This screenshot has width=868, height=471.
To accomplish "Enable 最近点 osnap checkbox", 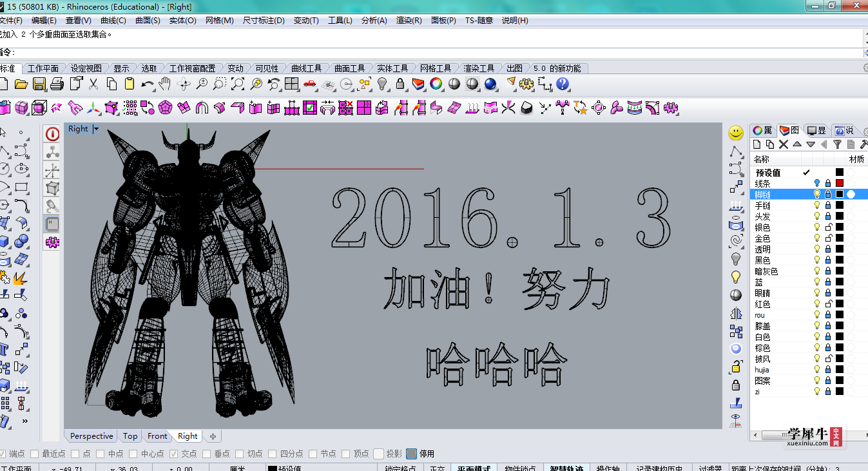I will (35, 454).
